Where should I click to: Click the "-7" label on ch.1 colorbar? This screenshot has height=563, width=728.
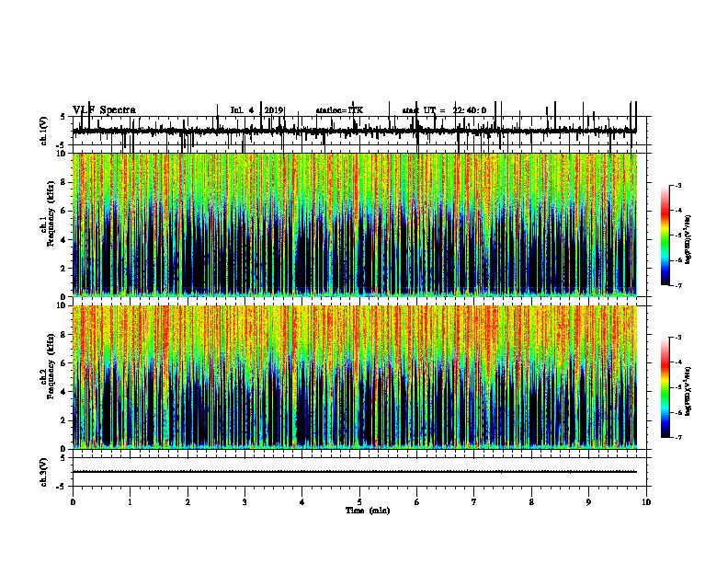(x=677, y=286)
